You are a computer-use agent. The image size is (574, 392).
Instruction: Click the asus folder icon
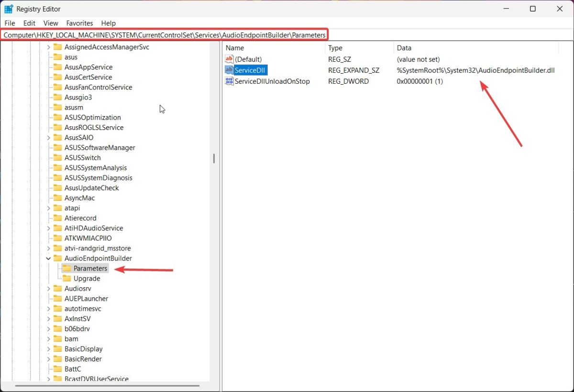pyautogui.click(x=58, y=57)
